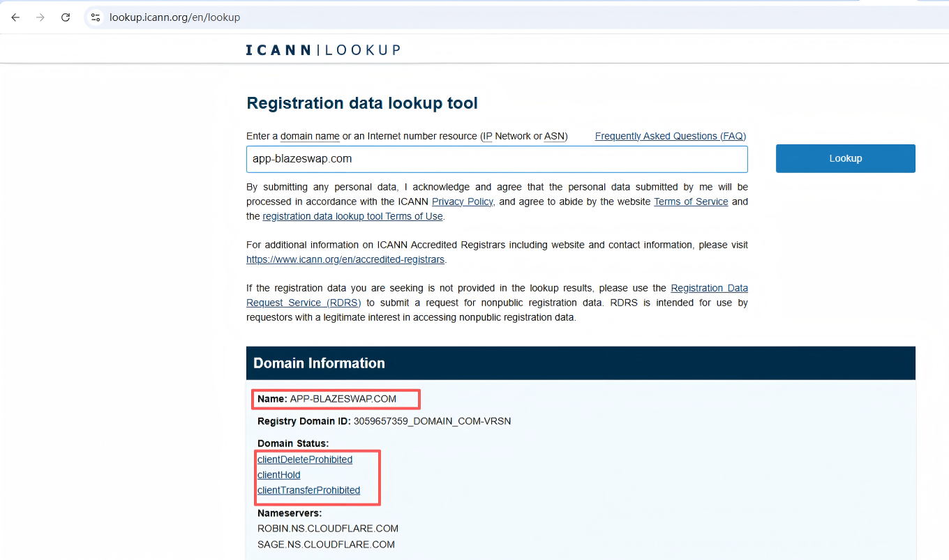Click the underlined 'IP' term

click(x=487, y=136)
